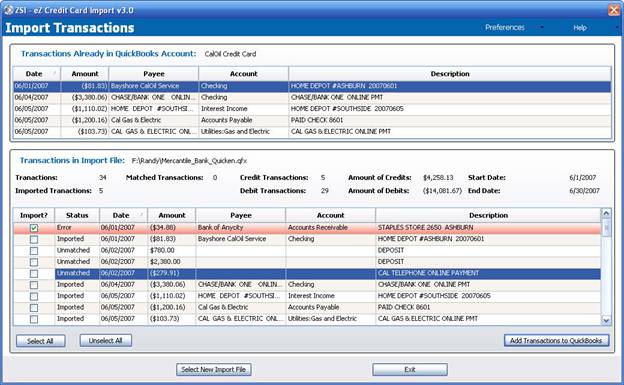This screenshot has height=385, width=624.
Task: Check import box for PAID CHECK 8601 import row
Action: pos(34,308)
